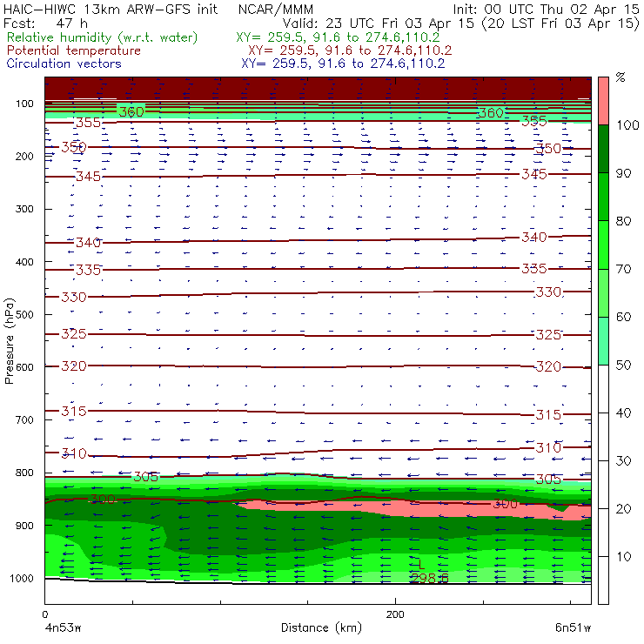Click the green XY coordinates text
644x644 pixels.
tap(338, 37)
